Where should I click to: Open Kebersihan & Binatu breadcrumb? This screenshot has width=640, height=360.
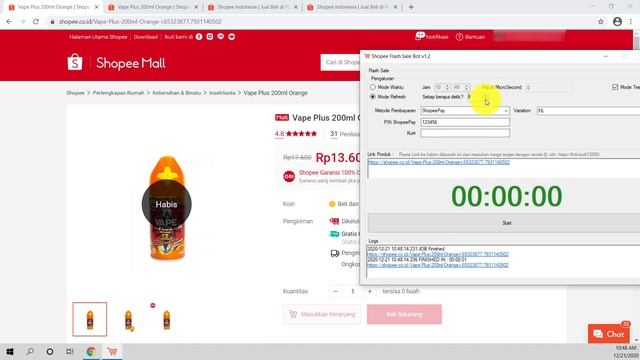point(177,93)
